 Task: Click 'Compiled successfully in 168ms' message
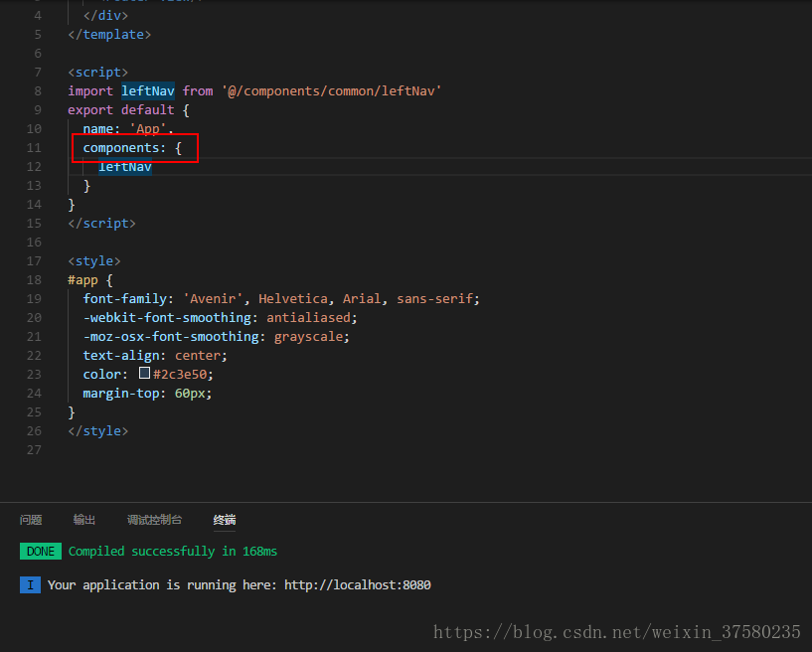(x=173, y=552)
